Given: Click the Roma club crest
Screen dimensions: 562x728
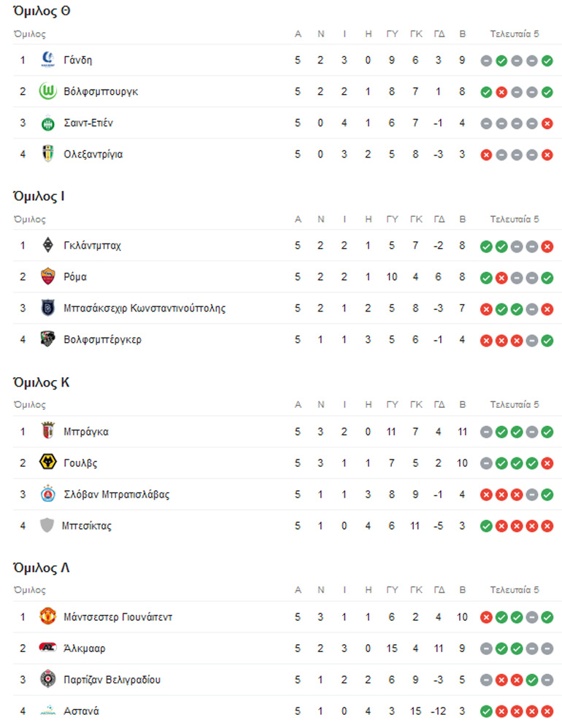Looking at the screenshot, I should [48, 276].
